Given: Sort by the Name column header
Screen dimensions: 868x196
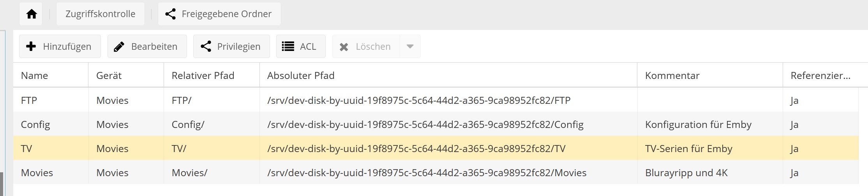Looking at the screenshot, I should (x=51, y=75).
